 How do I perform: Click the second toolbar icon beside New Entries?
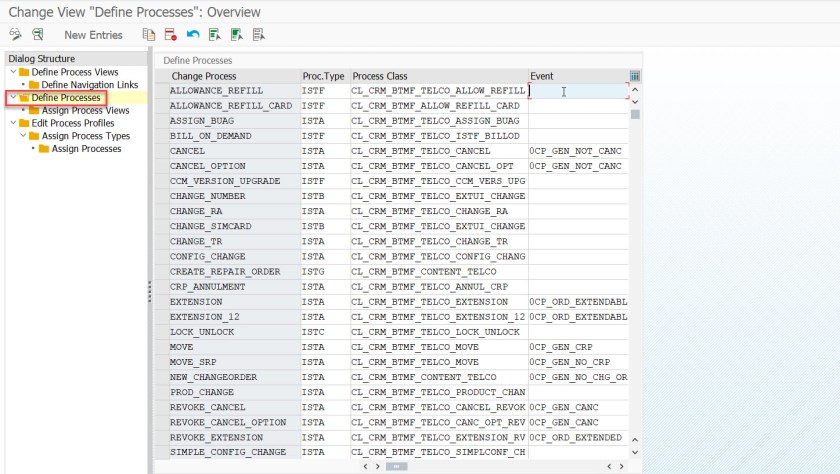(x=38, y=35)
